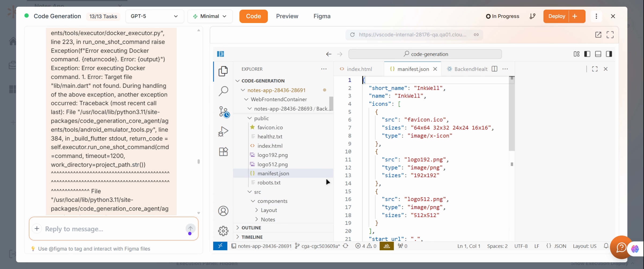Toggle the primary side bar layout icon
Screen dimensions: 644x269
[587, 54]
